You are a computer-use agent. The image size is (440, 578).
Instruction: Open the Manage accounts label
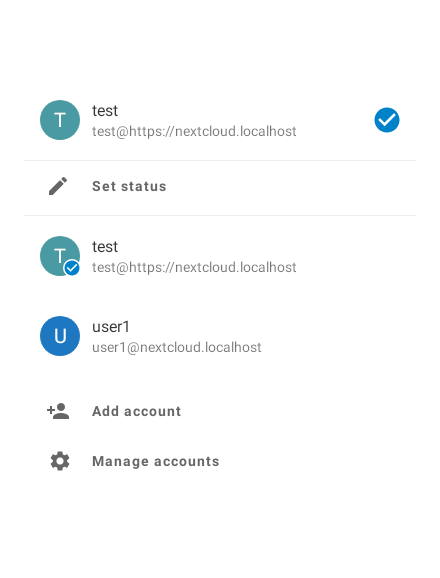pos(156,461)
